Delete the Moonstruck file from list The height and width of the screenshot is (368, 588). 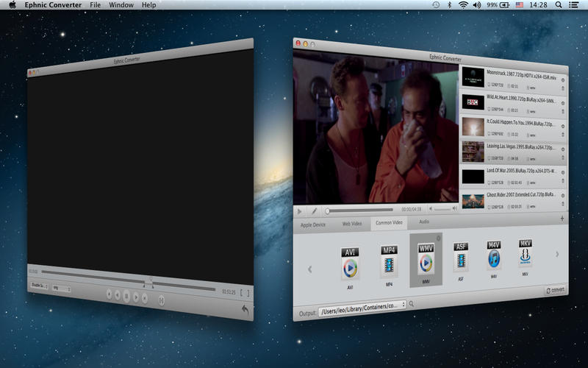coord(562,88)
